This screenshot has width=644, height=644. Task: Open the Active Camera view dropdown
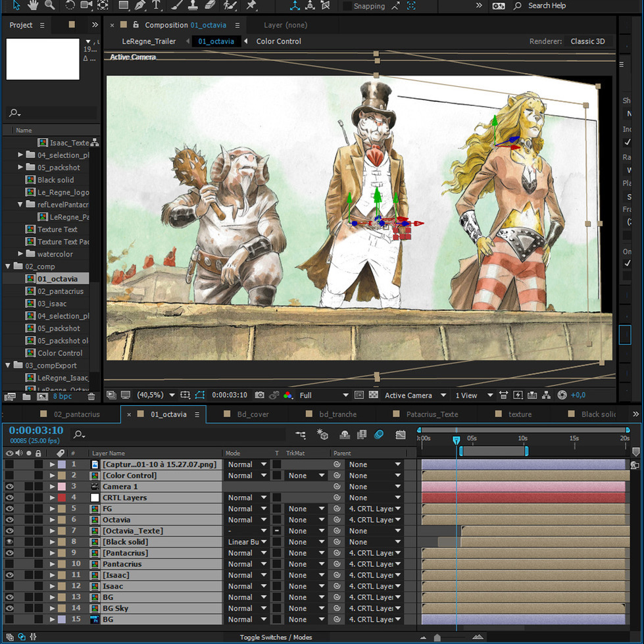[415, 395]
